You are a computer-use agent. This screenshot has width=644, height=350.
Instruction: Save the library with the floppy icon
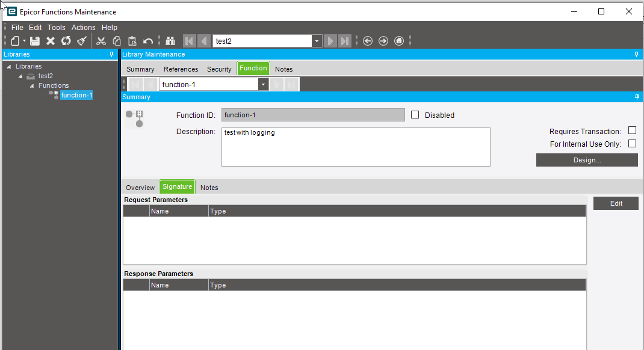[x=35, y=41]
